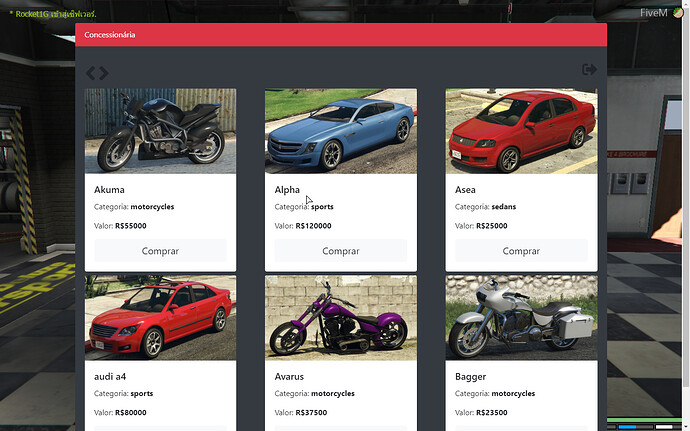Click the exit icon to leave dealership
This screenshot has width=690, height=431.
coord(589,69)
